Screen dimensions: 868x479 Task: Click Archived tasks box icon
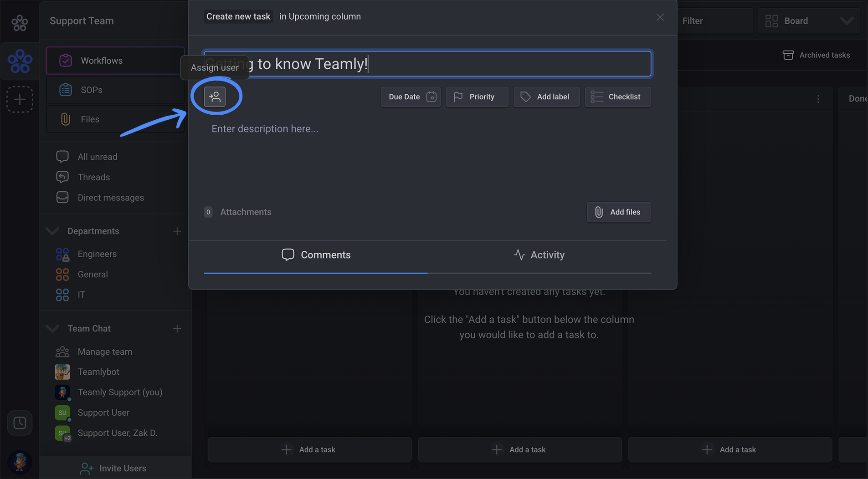(788, 55)
